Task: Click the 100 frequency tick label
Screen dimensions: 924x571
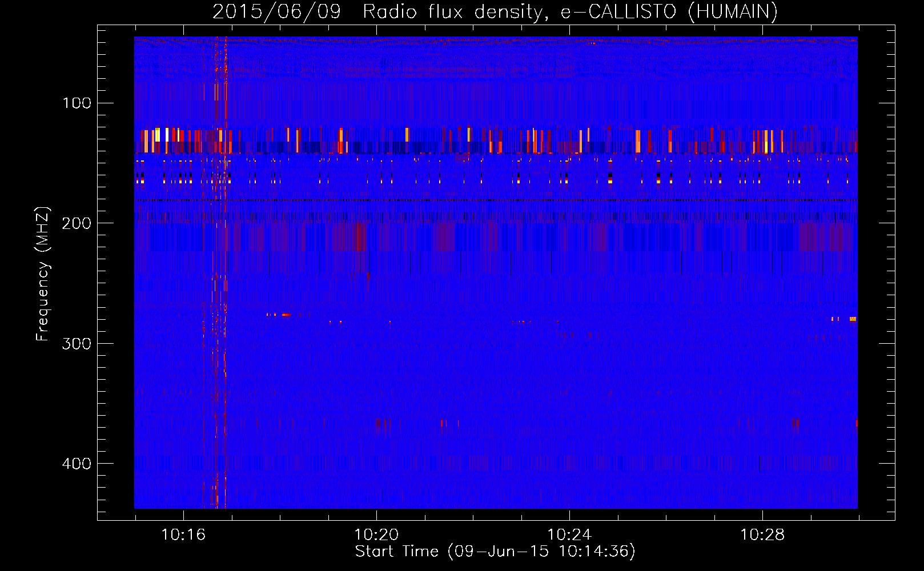Action: [77, 103]
